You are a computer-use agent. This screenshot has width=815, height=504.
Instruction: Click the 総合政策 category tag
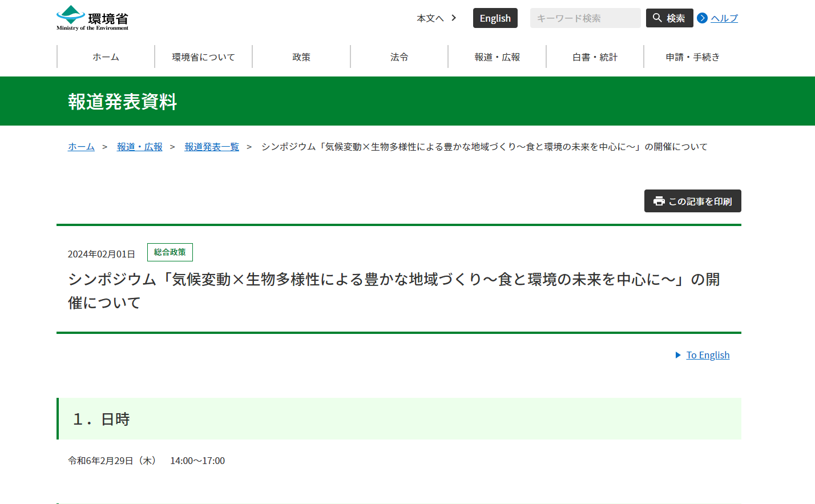(170, 252)
